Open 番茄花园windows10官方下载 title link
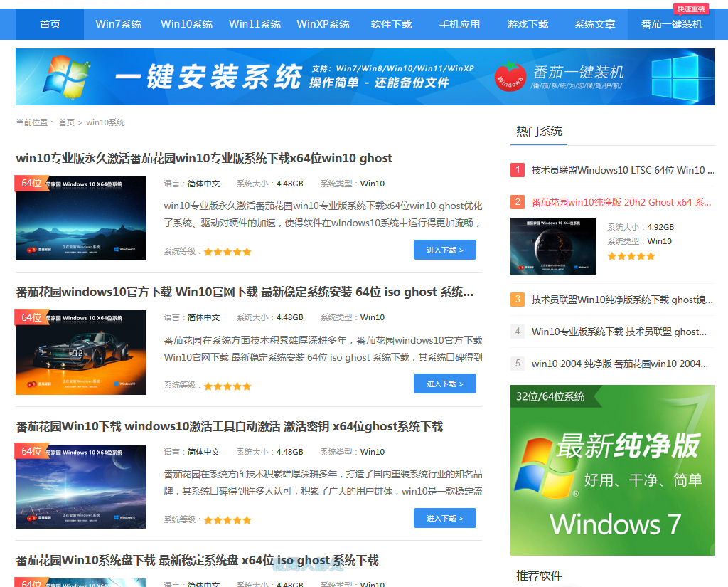728x587 pixels. click(245, 292)
